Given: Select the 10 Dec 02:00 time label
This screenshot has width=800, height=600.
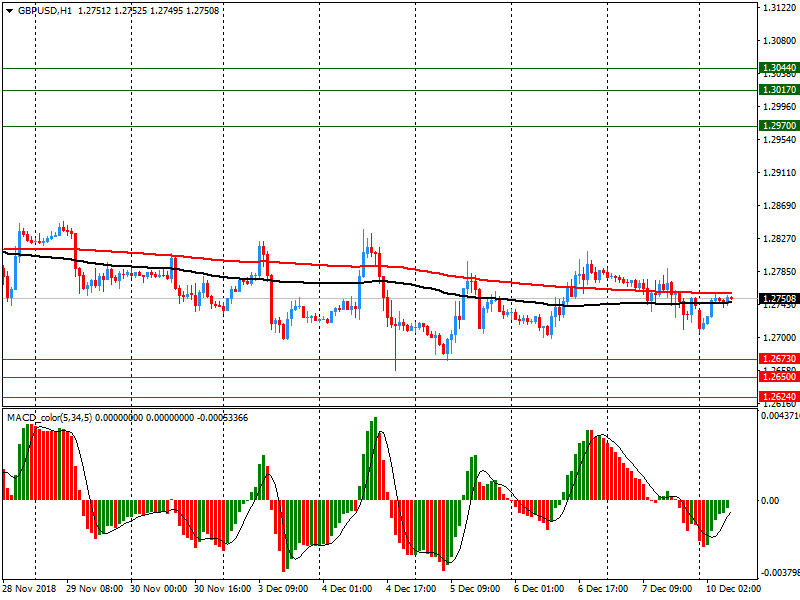Looking at the screenshot, I should pos(734,589).
